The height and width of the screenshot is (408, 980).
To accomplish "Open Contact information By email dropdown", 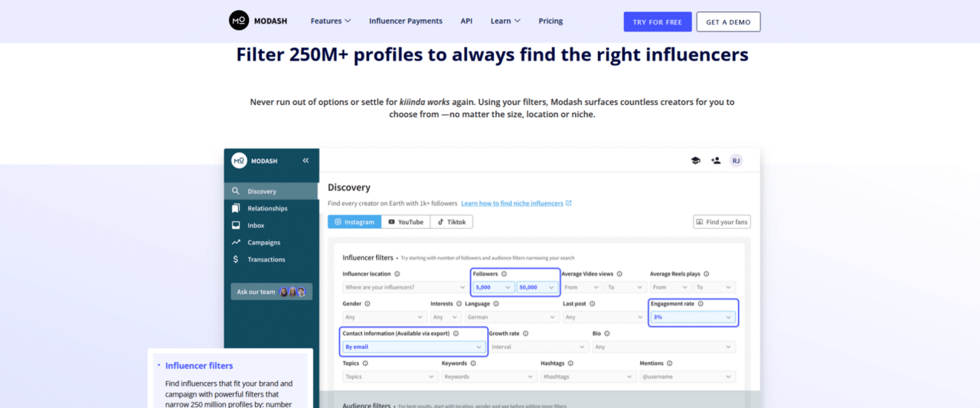I will [413, 347].
